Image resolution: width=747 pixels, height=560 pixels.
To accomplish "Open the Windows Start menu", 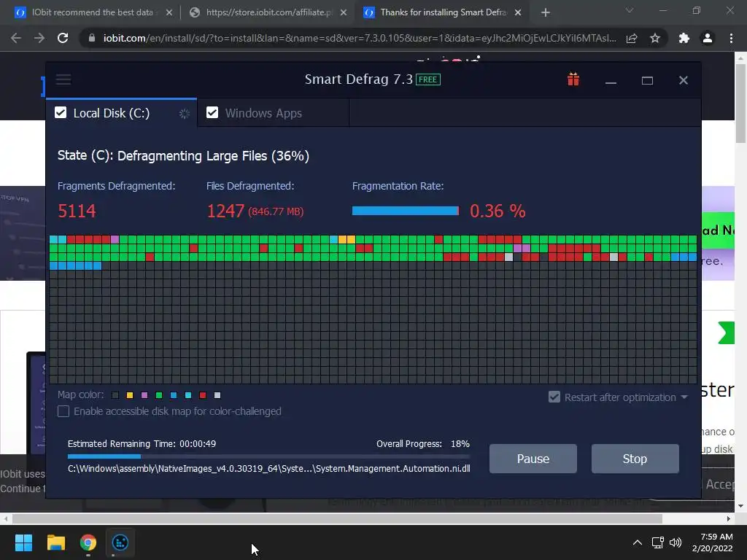I will tap(23, 542).
